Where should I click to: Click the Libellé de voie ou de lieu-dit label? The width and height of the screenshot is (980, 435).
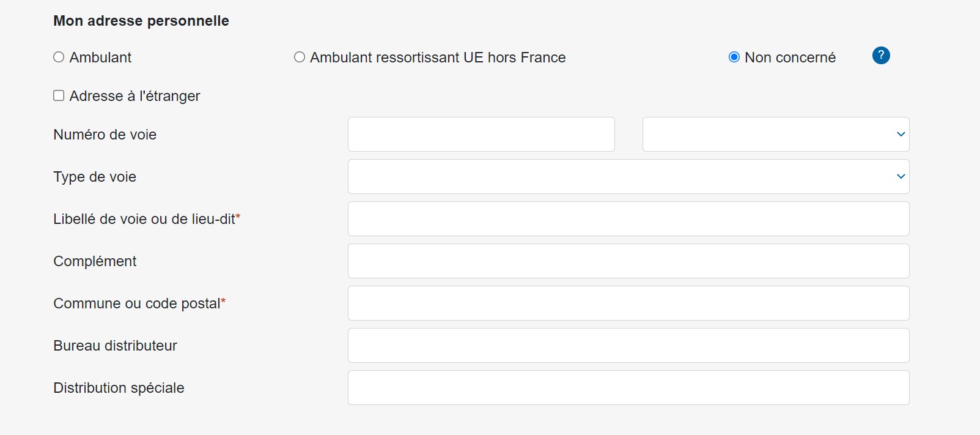[147, 219]
